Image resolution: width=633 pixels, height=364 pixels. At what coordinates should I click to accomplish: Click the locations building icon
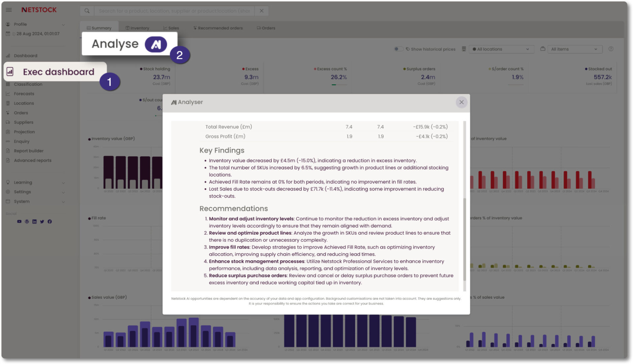[464, 49]
